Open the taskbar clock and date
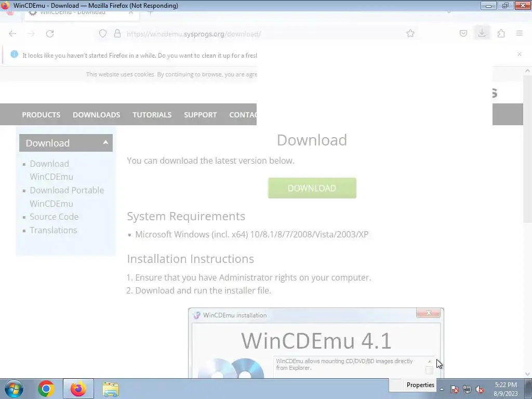The height and width of the screenshot is (399, 532). pyautogui.click(x=506, y=389)
